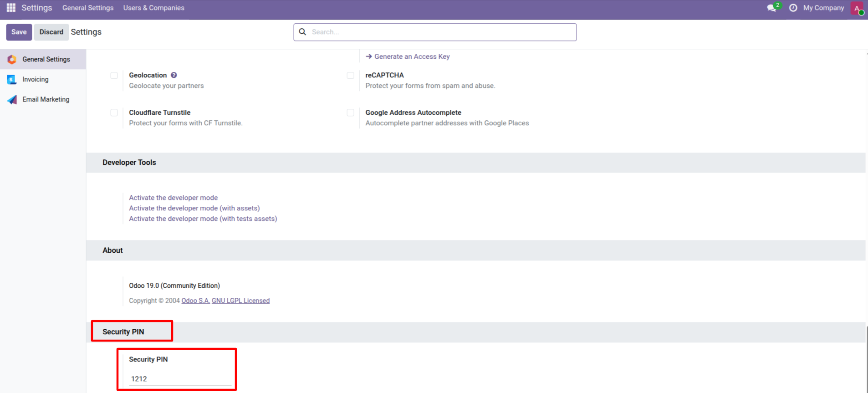This screenshot has width=868, height=393.
Task: Click the 'Geolocate your partners' description
Action: (166, 86)
